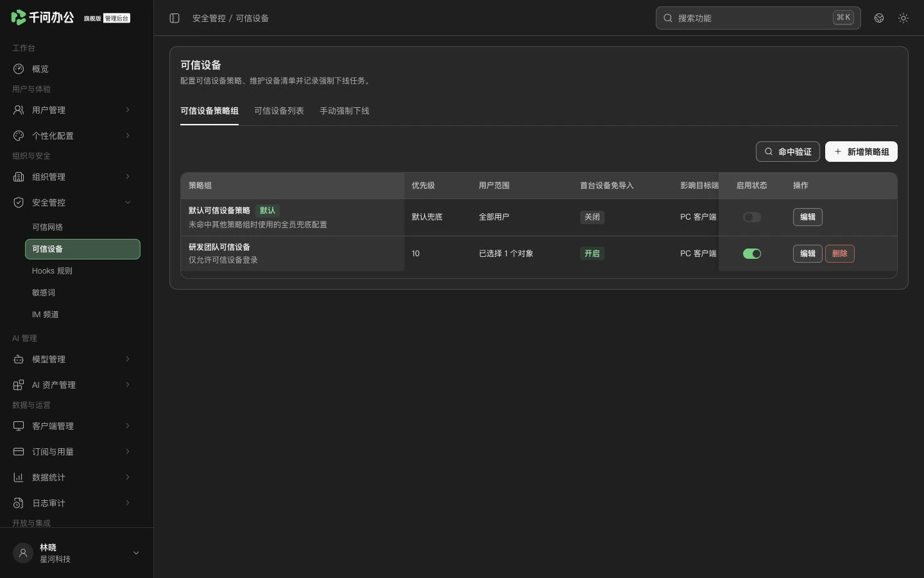The height and width of the screenshot is (578, 924).
Task: Edit the 研发团队可信设备 row
Action: point(808,254)
